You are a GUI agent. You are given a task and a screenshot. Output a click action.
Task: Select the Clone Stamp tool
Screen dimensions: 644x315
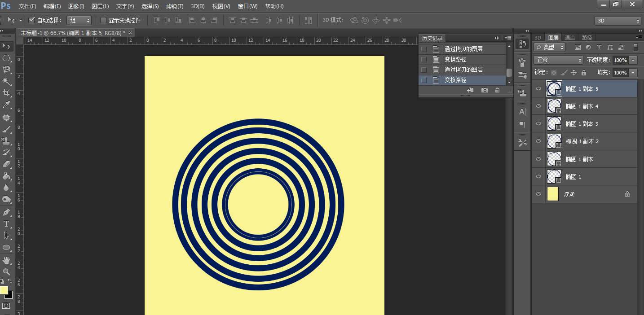[7, 141]
